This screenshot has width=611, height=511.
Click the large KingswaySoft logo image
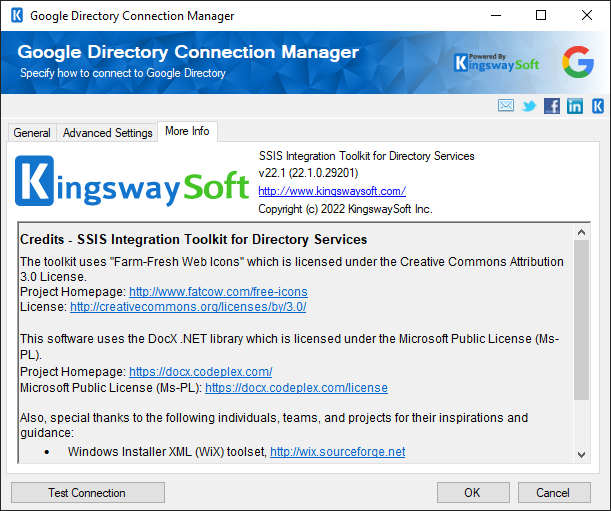pyautogui.click(x=132, y=181)
